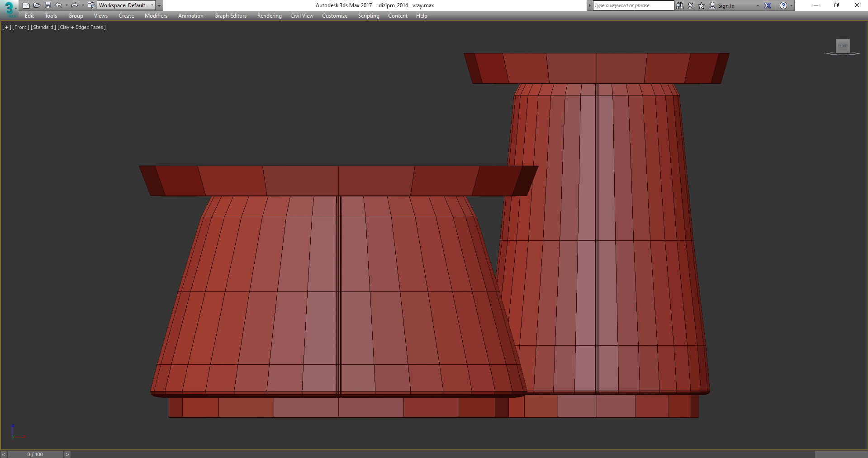Viewport: 868px width, 458px height.
Task: Click the [Clay + Edged Faces] label
Action: pos(82,27)
